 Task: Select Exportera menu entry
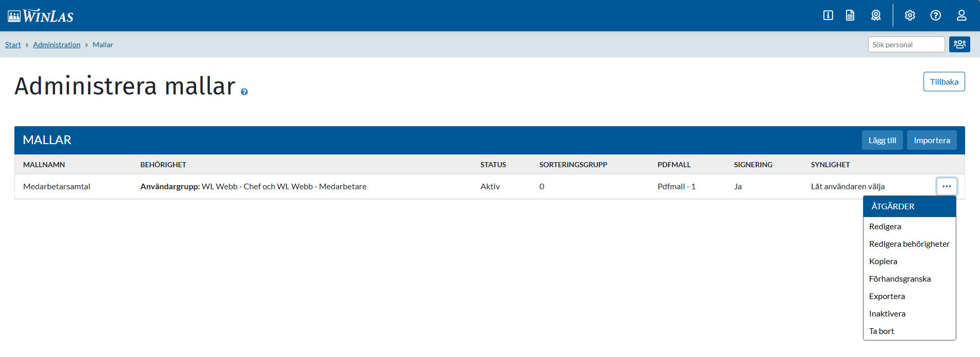tap(887, 296)
